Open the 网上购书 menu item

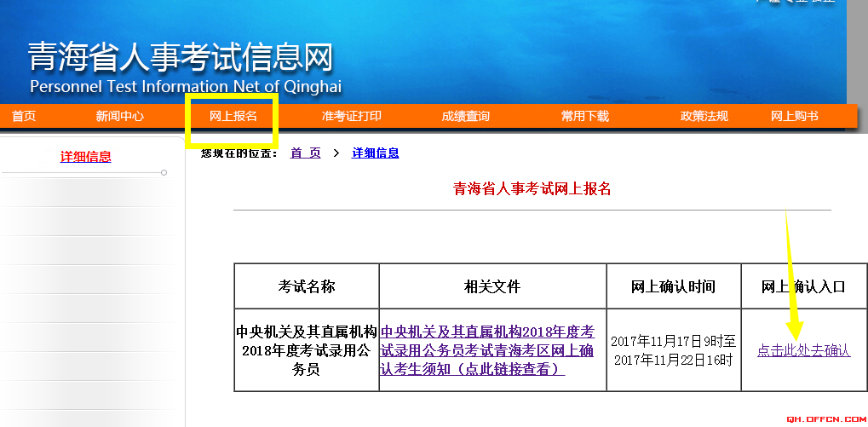(794, 116)
